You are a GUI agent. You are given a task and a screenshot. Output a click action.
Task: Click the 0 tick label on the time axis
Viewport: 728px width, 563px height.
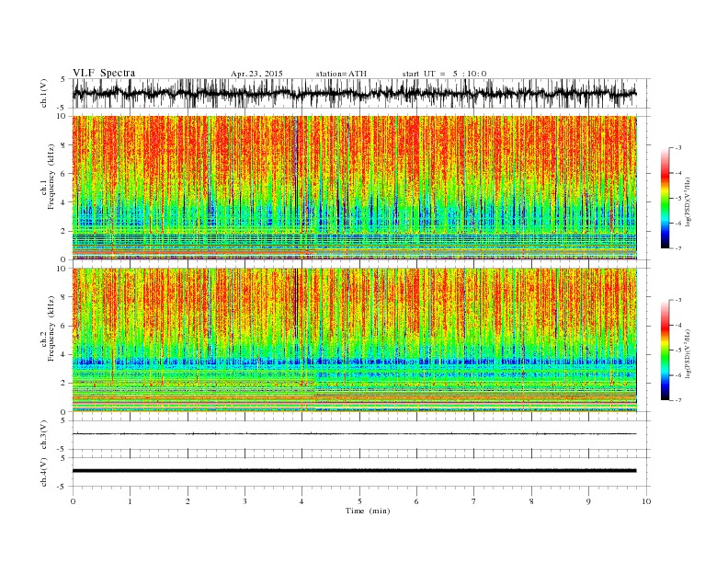point(73,501)
